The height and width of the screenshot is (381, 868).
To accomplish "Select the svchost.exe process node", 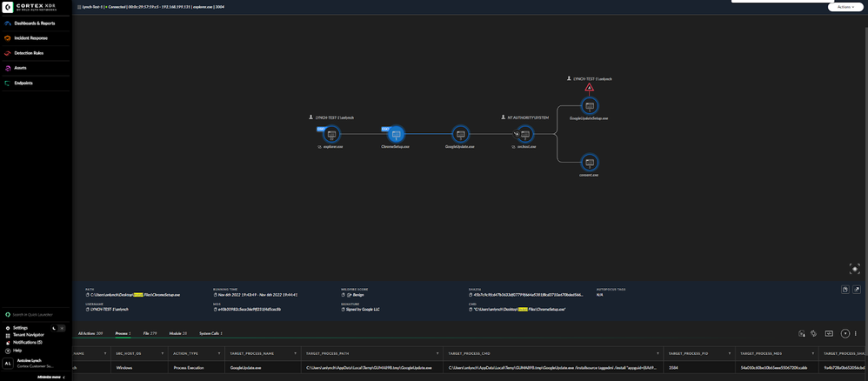I will (525, 135).
